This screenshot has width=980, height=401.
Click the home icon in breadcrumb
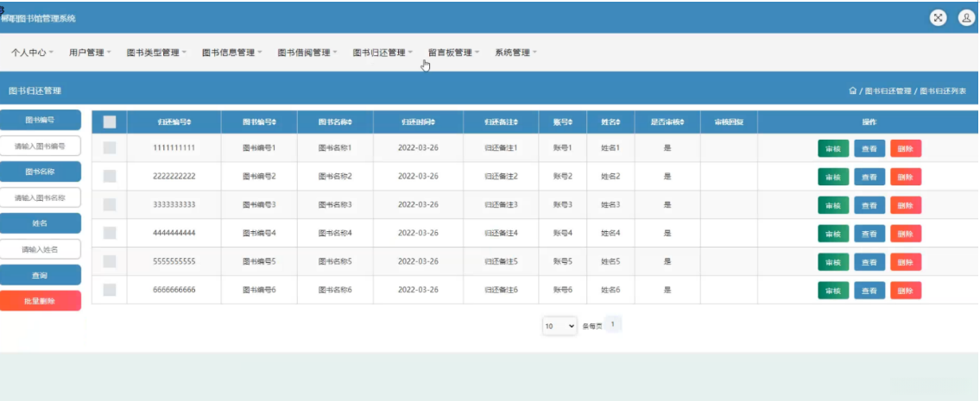click(x=852, y=91)
